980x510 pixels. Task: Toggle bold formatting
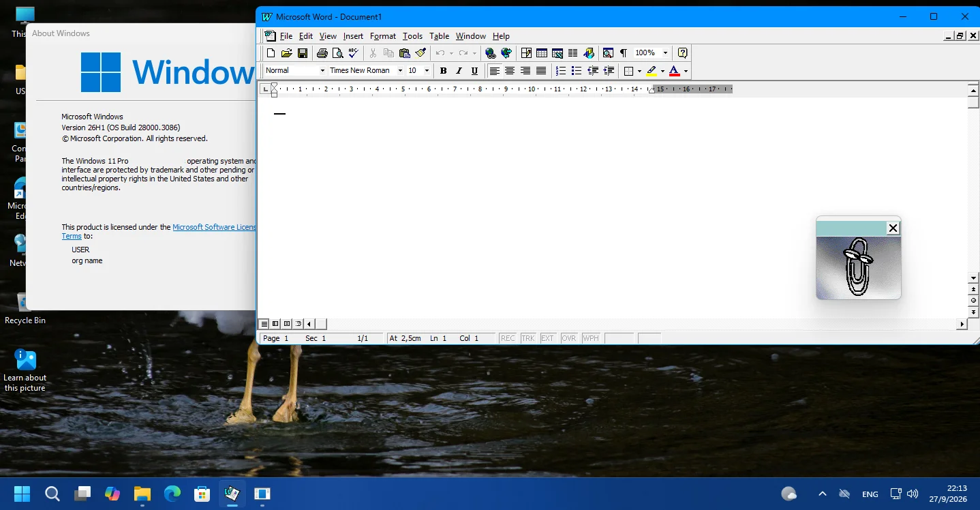[x=443, y=71]
